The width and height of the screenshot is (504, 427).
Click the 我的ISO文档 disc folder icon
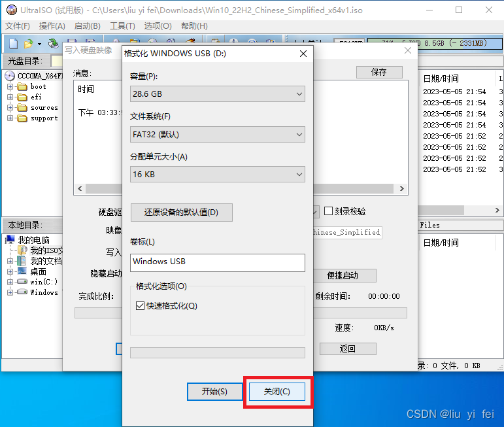click(x=22, y=250)
